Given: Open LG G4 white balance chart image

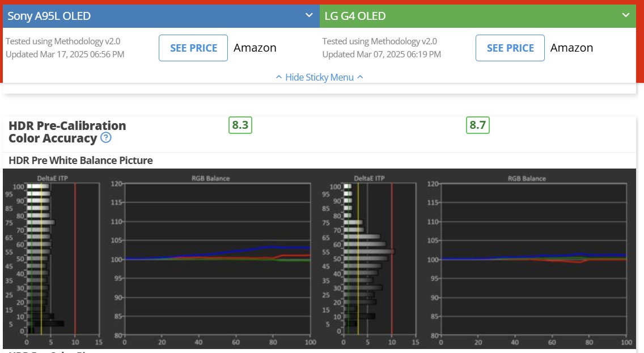Looking at the screenshot, I should click(478, 259).
